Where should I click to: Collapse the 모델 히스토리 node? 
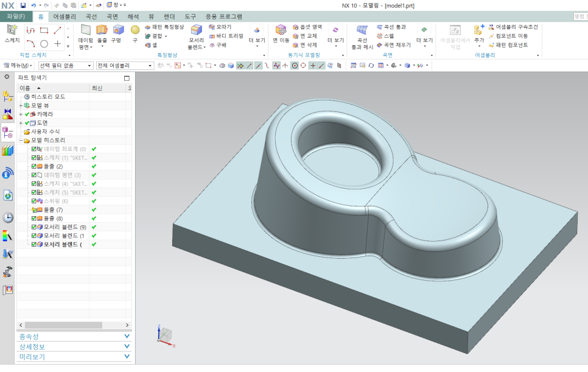[21, 141]
